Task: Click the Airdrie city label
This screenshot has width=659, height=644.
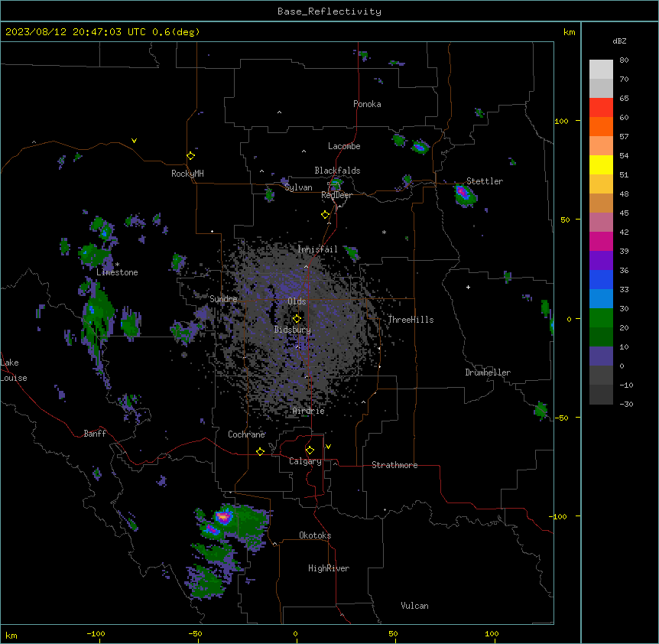Action: coord(309,411)
